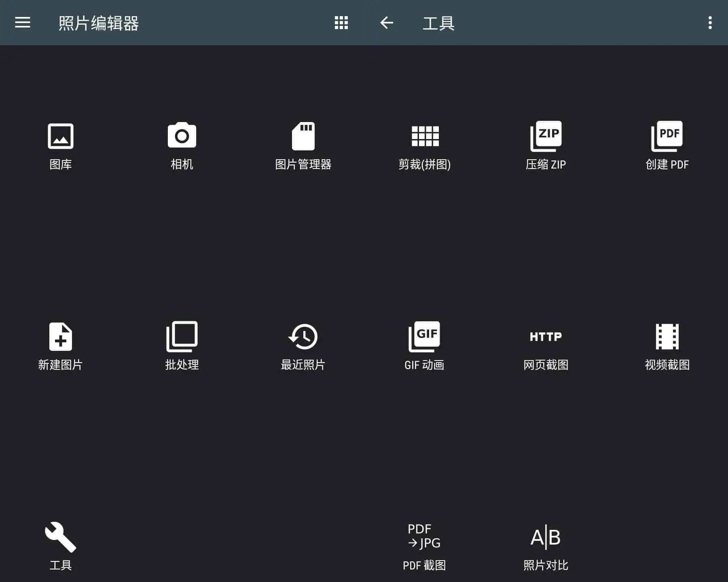Select the 剪裁(拼图) collage grid icon
Screen dimensions: 728x582
425,136
